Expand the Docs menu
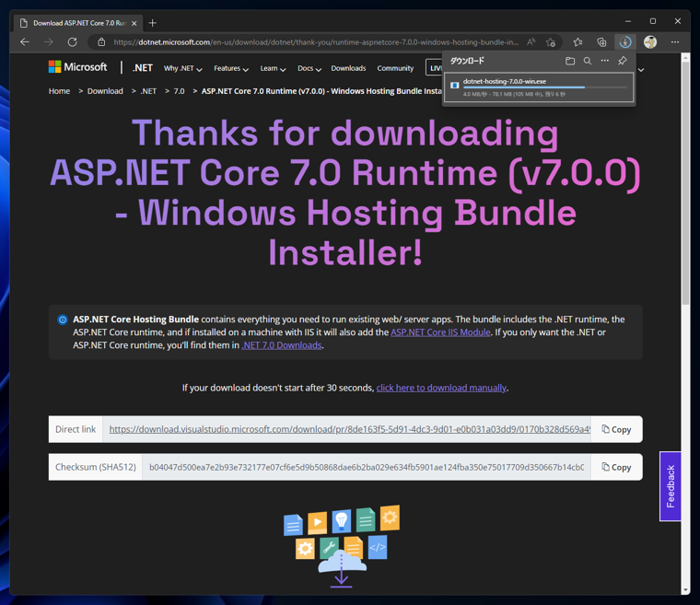This screenshot has width=700, height=605. coord(309,68)
